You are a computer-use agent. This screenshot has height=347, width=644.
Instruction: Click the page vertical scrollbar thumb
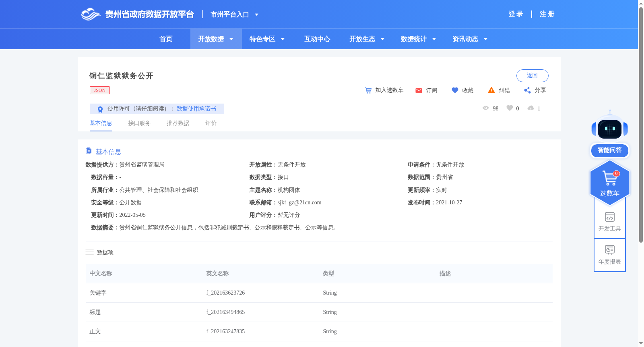tap(641, 125)
